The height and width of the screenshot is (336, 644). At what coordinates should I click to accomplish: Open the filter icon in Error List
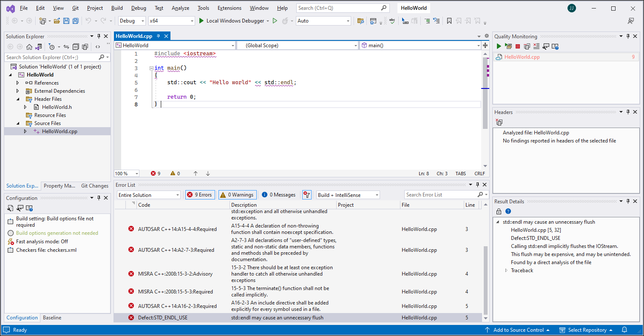pyautogui.click(x=306, y=194)
